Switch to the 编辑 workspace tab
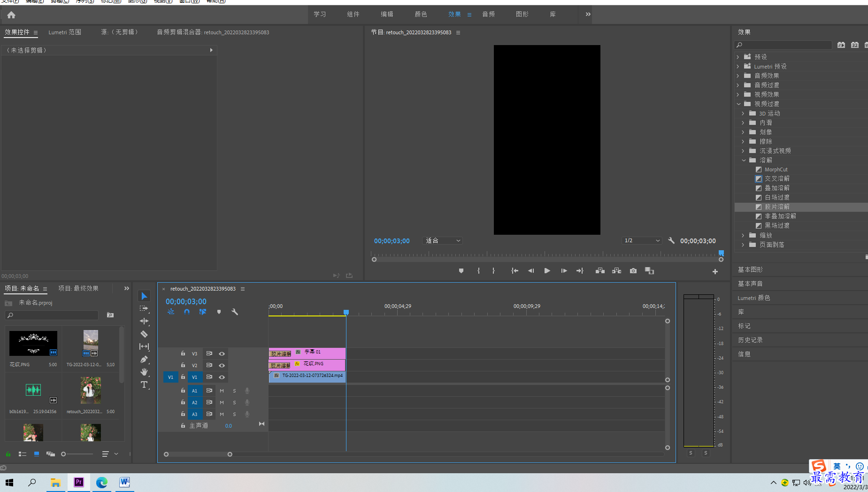Image resolution: width=868 pixels, height=492 pixels. (387, 14)
